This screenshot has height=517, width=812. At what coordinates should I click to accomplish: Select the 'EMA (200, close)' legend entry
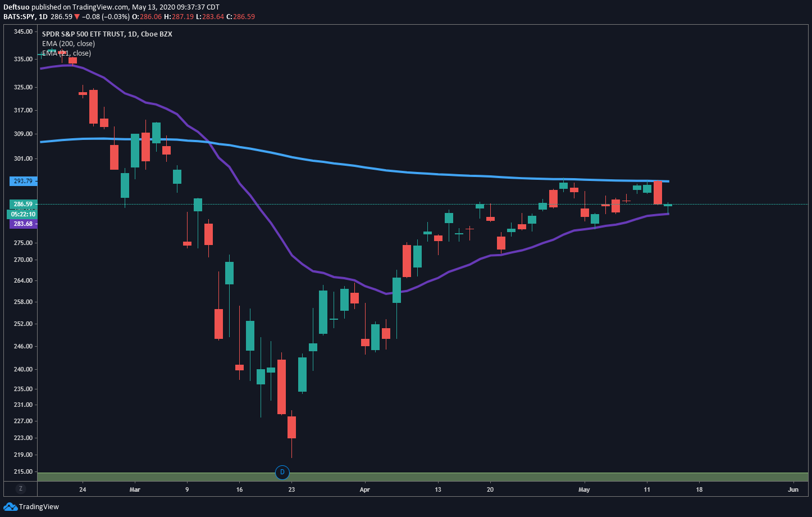point(69,43)
